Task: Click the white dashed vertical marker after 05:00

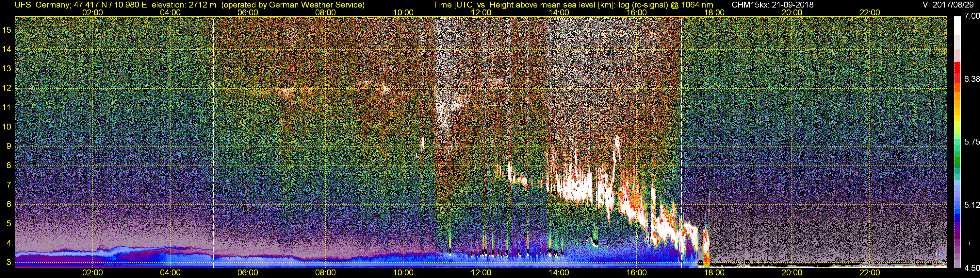Action: (x=214, y=142)
